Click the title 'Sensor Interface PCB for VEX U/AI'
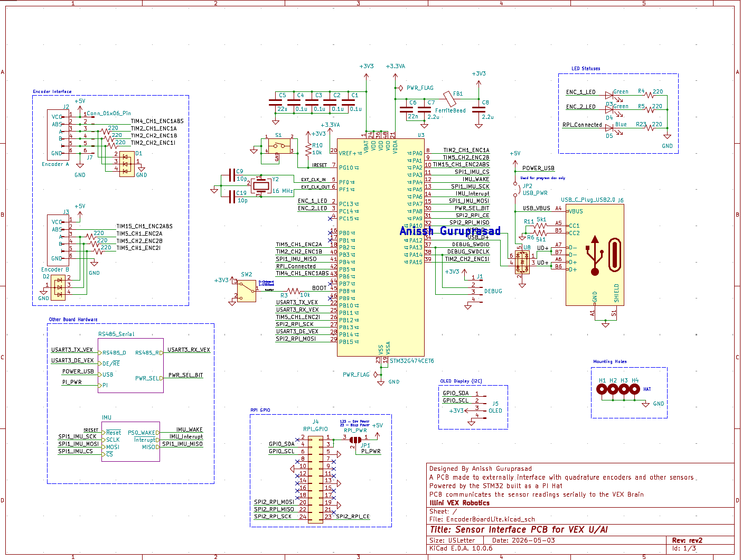 pyautogui.click(x=519, y=529)
